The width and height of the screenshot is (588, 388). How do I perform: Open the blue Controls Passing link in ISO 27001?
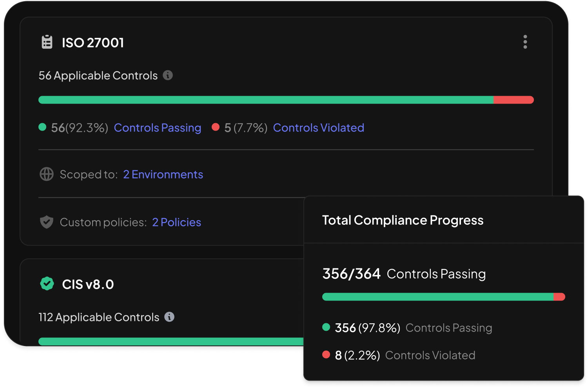(x=157, y=128)
